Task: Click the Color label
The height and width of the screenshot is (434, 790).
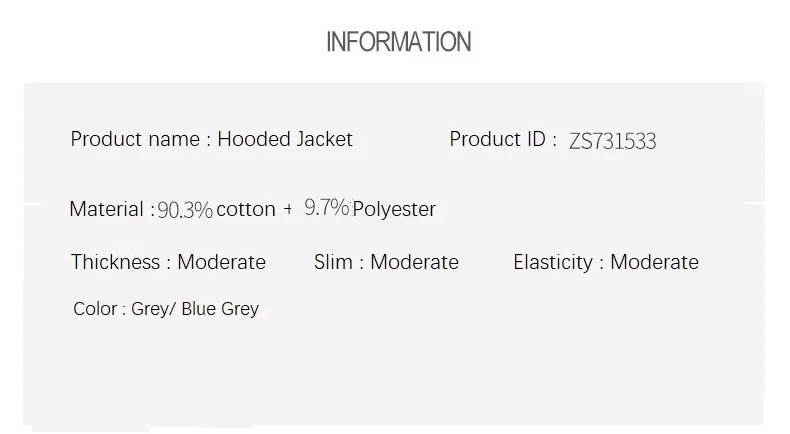Action: (95, 308)
